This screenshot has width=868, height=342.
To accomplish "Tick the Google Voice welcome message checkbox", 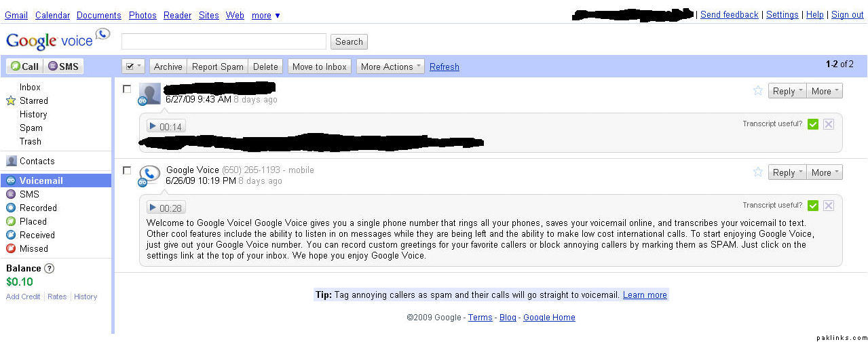I will pos(127,170).
